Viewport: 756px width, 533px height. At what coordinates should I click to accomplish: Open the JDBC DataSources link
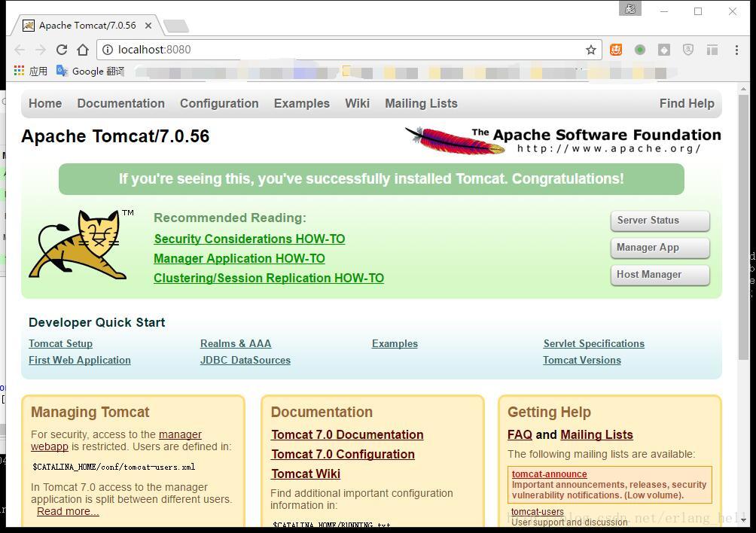pos(245,361)
